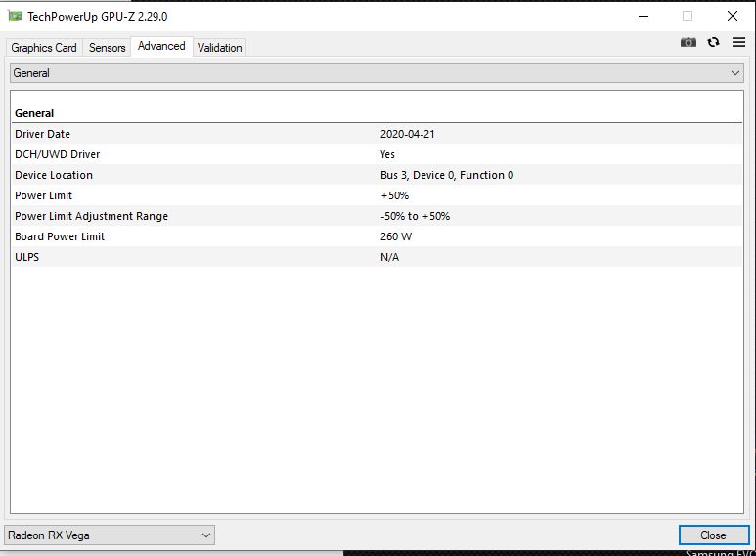Select the Driver Date row label

(42, 134)
